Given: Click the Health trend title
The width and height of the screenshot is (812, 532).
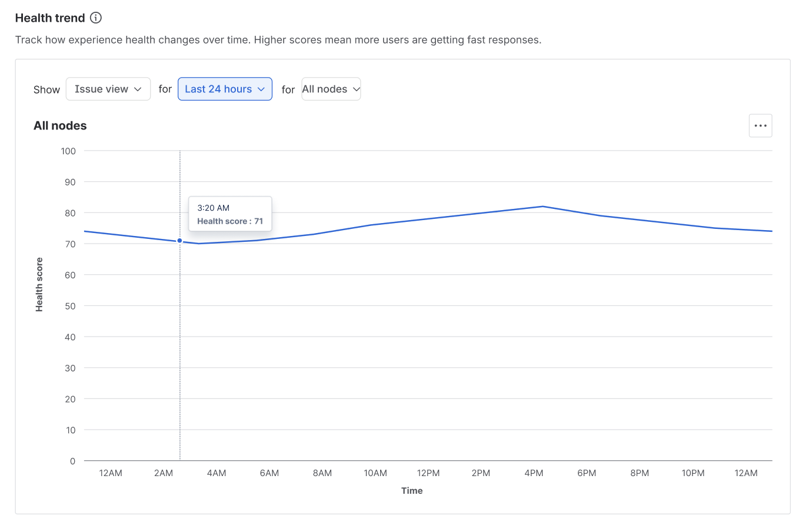Looking at the screenshot, I should 51,18.
